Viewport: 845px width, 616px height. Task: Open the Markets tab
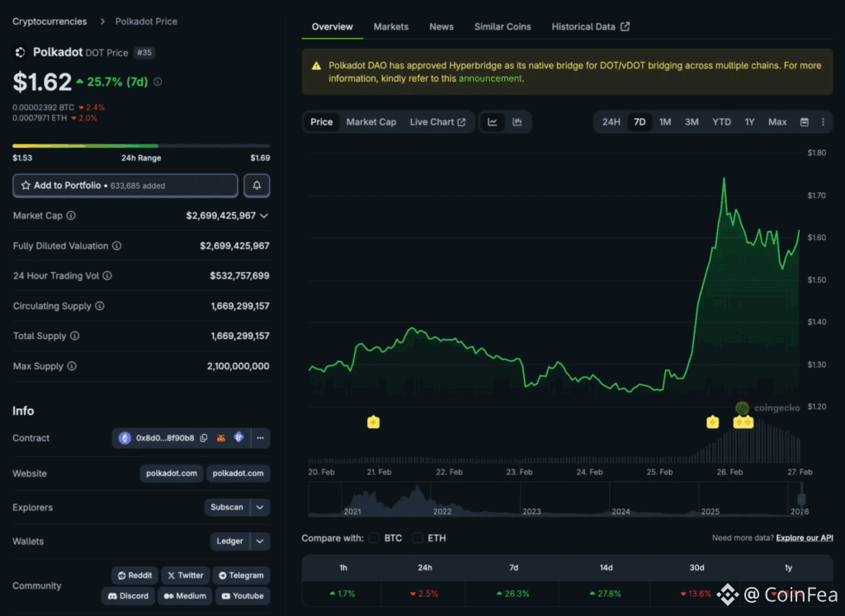coord(390,26)
